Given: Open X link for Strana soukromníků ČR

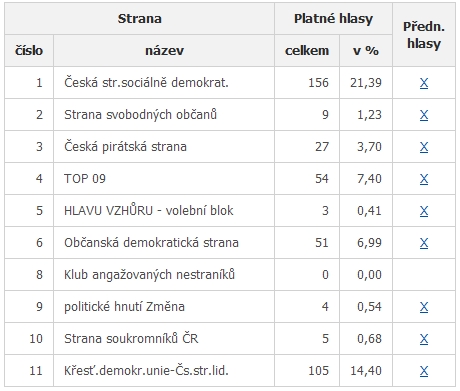Looking at the screenshot, I should 424,339.
